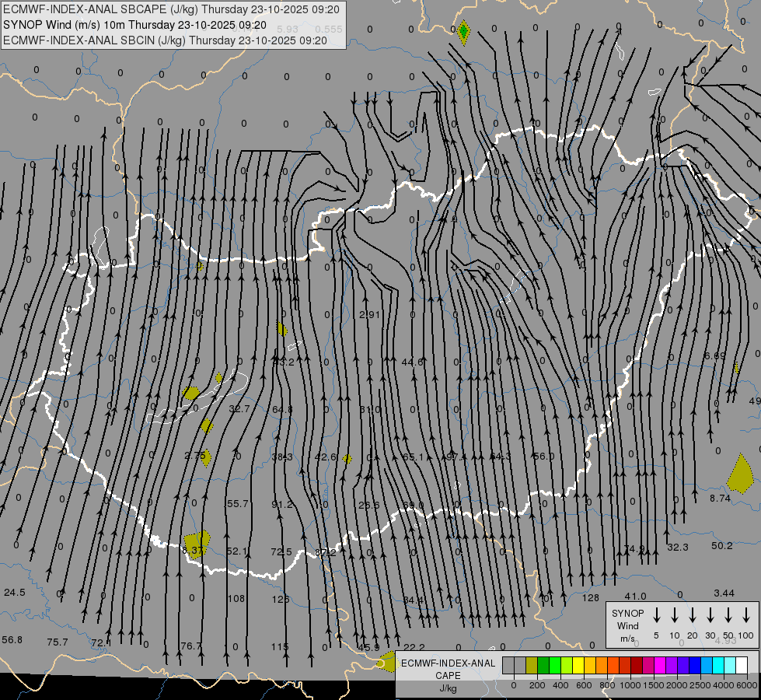Click the 30 m/s wind legend arrow
The image size is (761, 700).
[x=710, y=615]
